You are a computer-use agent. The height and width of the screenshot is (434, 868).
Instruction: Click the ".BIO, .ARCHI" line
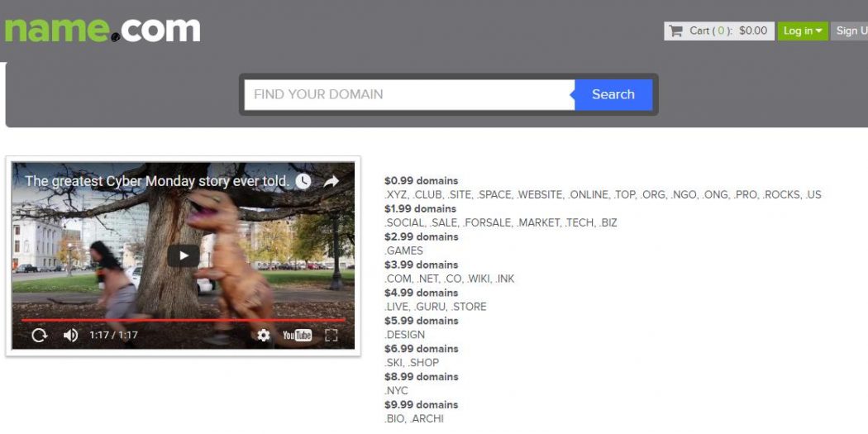point(413,419)
